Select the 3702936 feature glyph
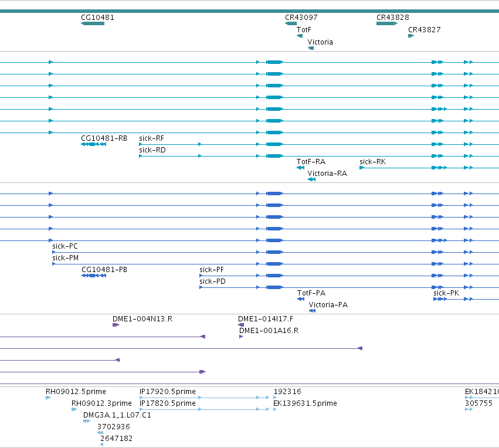Image resolution: width=499 pixels, height=448 pixels. tap(100, 433)
